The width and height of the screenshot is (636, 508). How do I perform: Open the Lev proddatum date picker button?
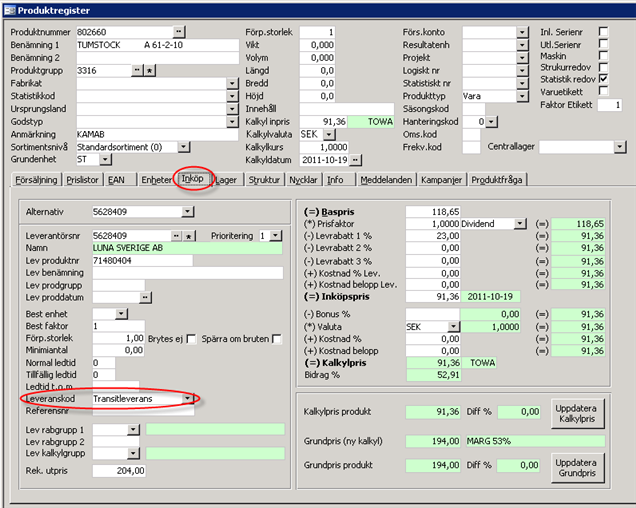click(x=146, y=297)
